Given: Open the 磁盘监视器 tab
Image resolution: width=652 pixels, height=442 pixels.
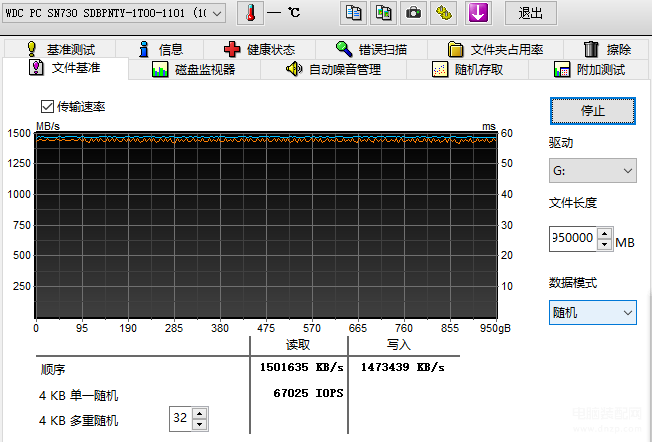Looking at the screenshot, I should click(194, 69).
